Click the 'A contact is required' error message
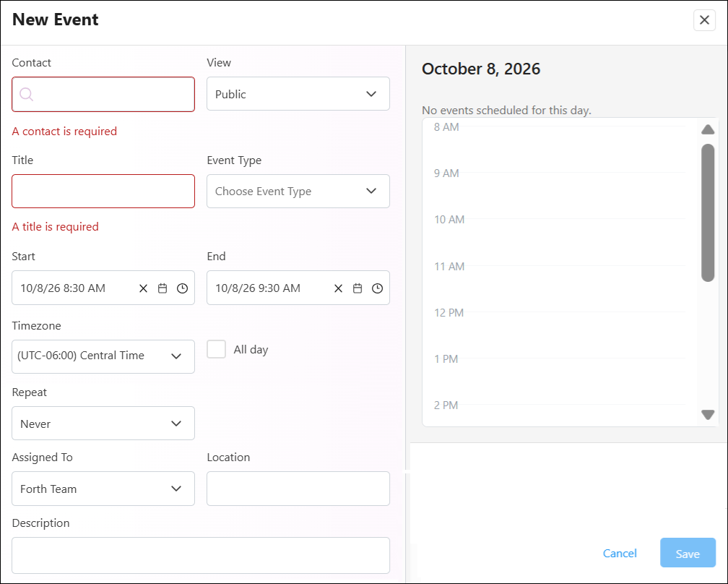Screen dimensions: 728x584 coord(64,132)
